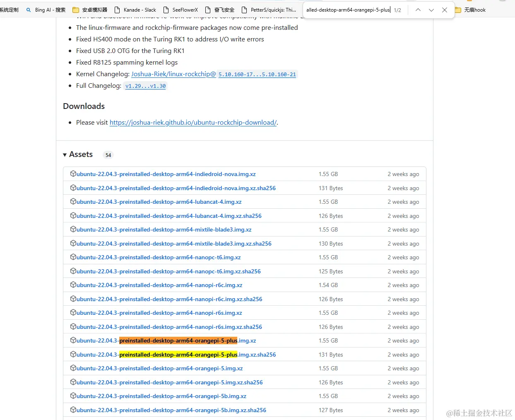
Task: Click package icon beside indiedroid-nova.img.xz
Action: click(x=73, y=174)
